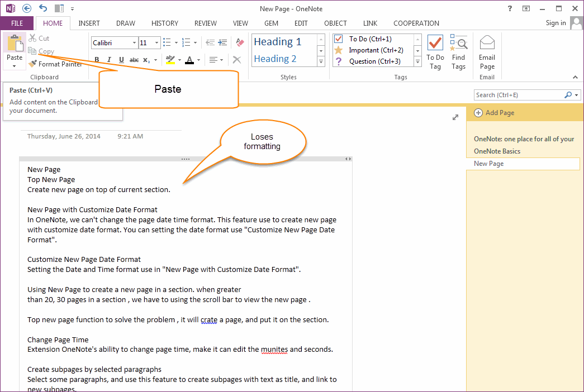The height and width of the screenshot is (392, 584).
Task: Apply paragraph alignment icon
Action: tap(213, 60)
